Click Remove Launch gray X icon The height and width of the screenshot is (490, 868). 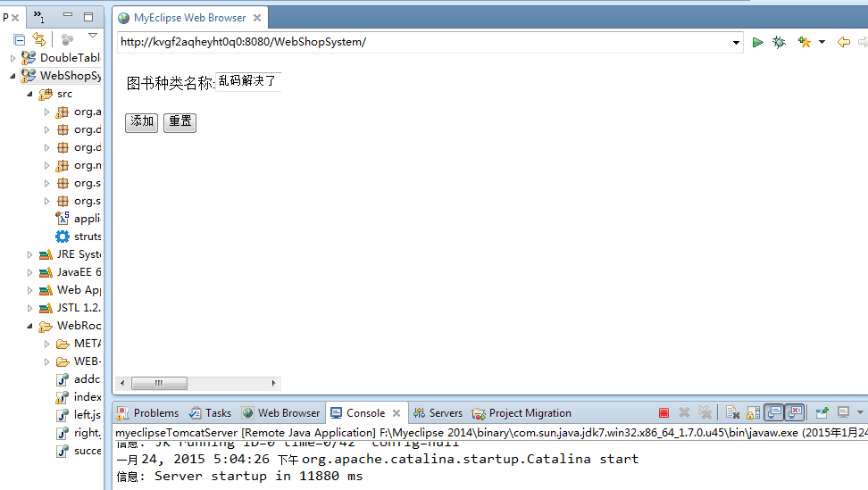684,412
